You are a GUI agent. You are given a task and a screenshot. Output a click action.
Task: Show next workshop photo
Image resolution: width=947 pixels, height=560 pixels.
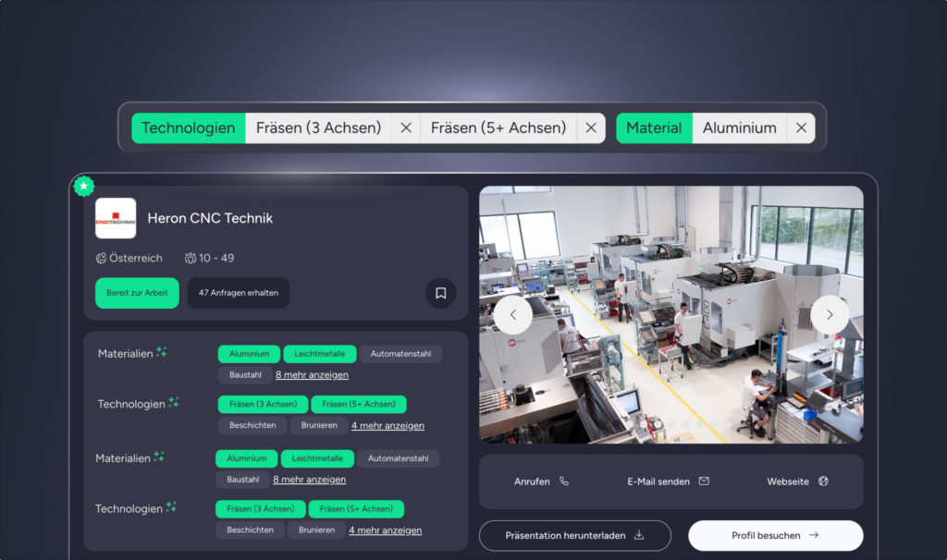pos(829,314)
